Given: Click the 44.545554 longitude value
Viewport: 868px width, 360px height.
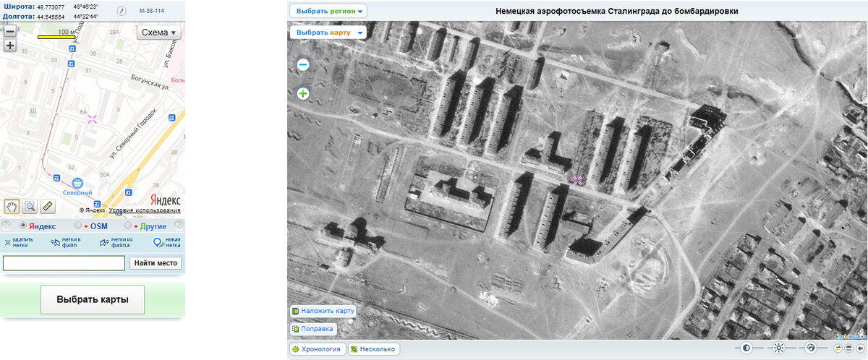Looking at the screenshot, I should (51, 16).
